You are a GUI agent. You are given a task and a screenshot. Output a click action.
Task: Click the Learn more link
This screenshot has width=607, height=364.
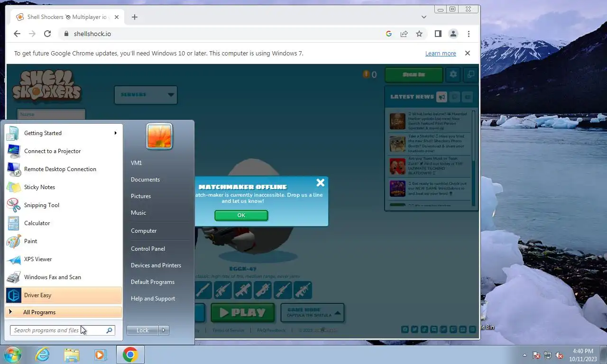(441, 54)
